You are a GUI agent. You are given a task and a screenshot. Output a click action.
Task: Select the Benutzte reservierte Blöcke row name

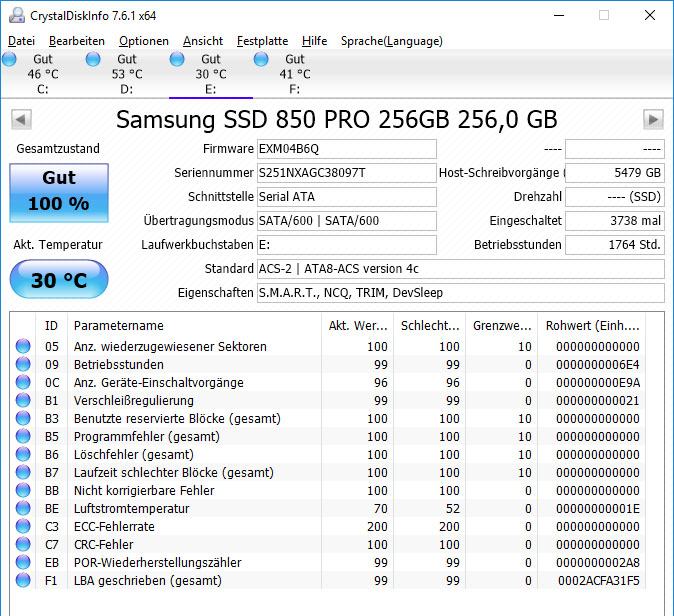coord(177,419)
